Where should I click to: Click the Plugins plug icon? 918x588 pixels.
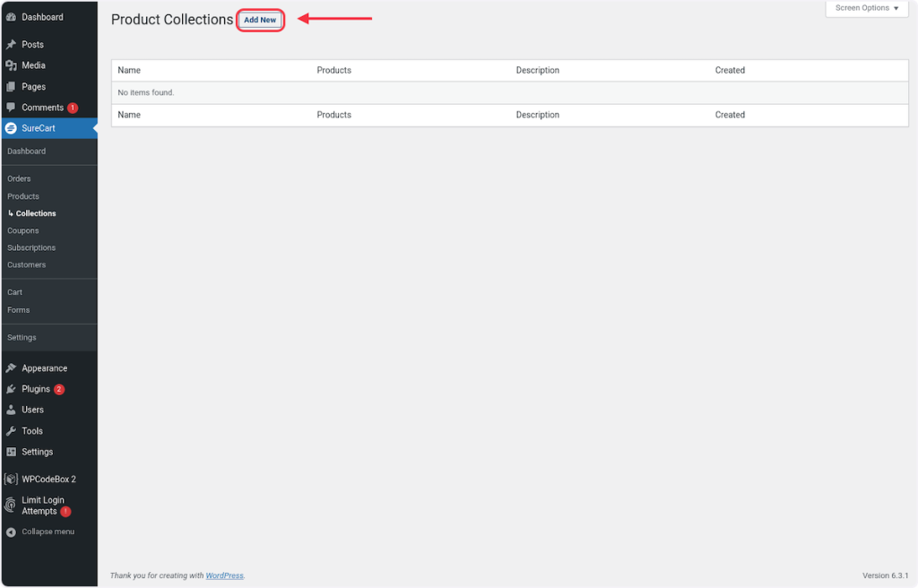(11, 389)
